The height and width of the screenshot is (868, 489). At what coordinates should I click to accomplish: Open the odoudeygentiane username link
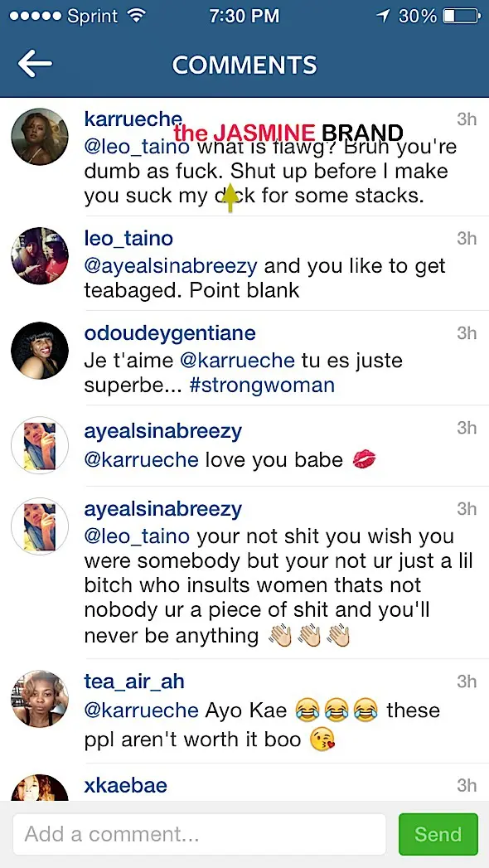(170, 334)
